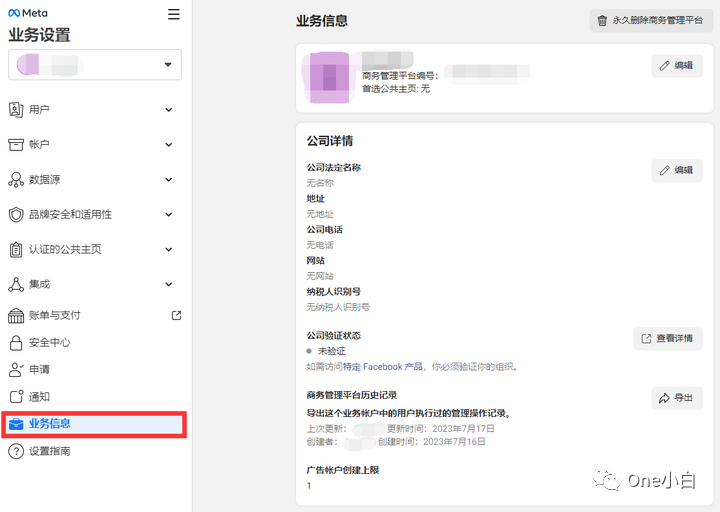This screenshot has width=720, height=512.
Task: Click the 帐户 accounts box icon
Action: click(16, 145)
